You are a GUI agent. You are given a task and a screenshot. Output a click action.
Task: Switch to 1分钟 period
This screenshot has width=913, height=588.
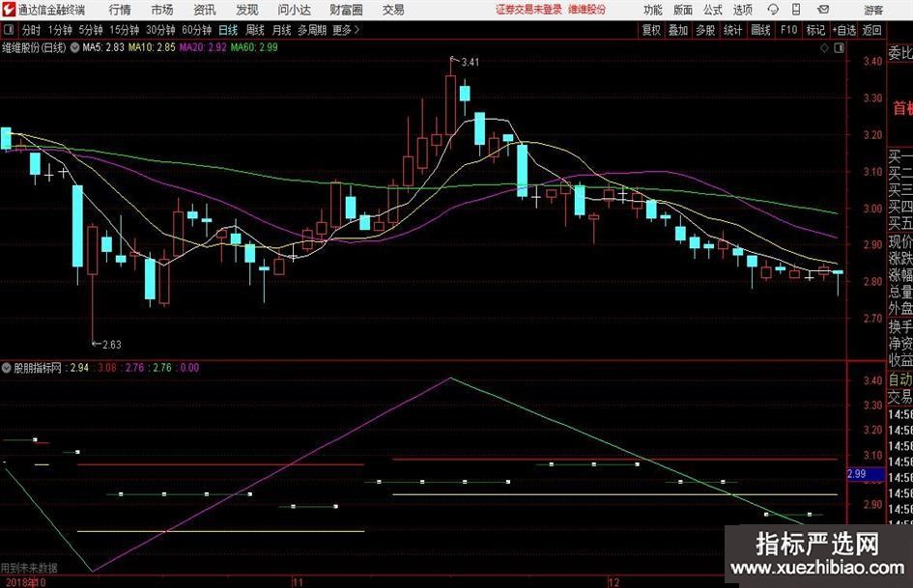(60, 30)
